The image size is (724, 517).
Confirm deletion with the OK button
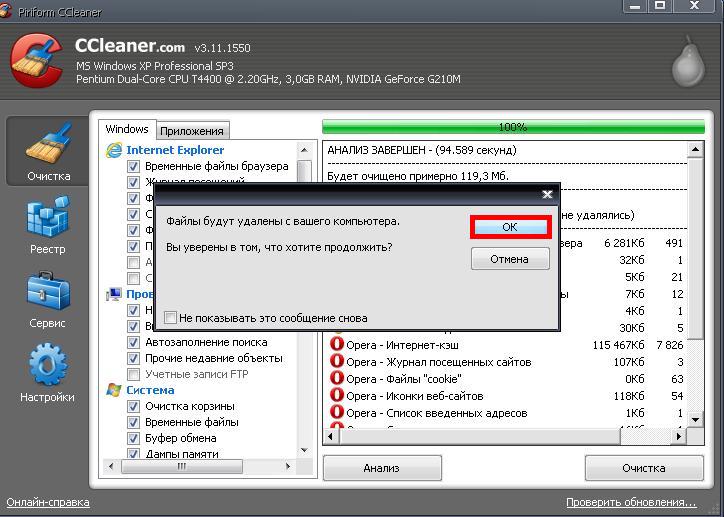pos(510,227)
